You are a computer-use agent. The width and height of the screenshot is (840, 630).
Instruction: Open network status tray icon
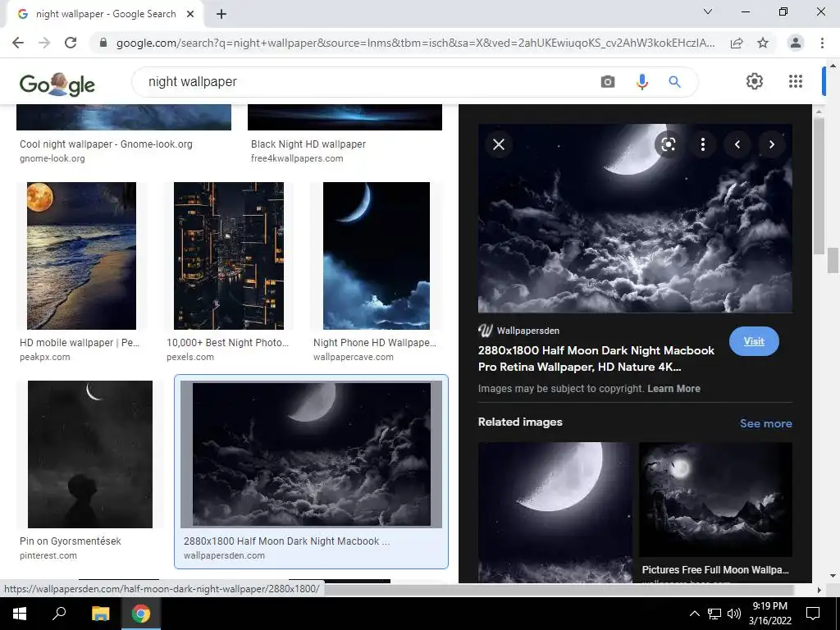click(714, 614)
